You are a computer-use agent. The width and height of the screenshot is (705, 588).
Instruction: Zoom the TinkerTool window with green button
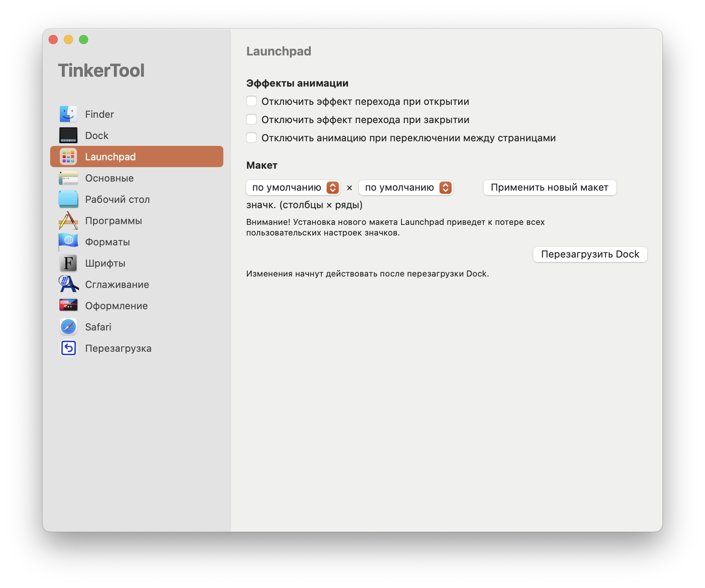84,40
